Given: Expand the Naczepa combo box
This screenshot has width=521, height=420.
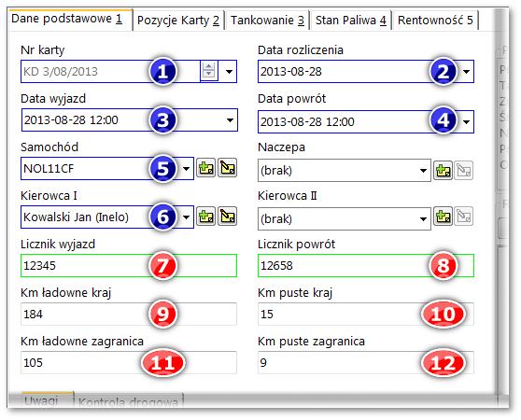Looking at the screenshot, I should tap(423, 171).
